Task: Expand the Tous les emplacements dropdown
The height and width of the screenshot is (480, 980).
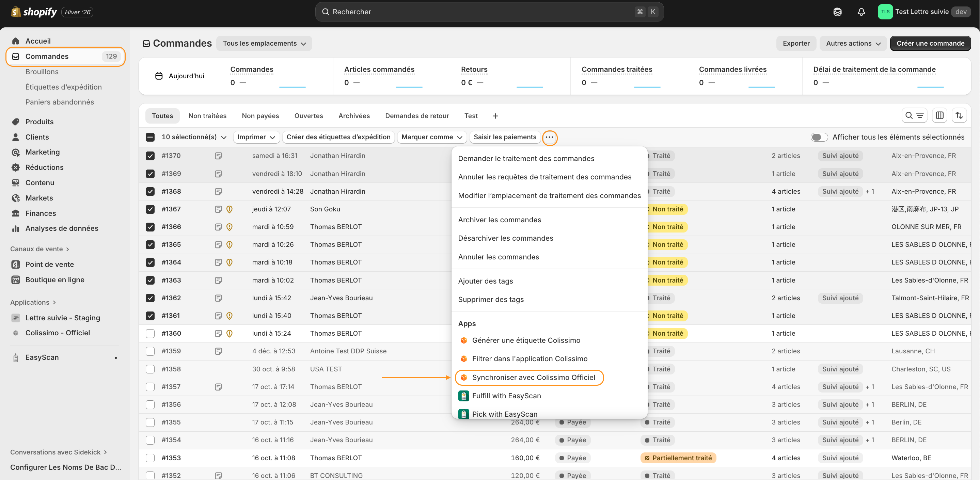Action: pos(264,43)
